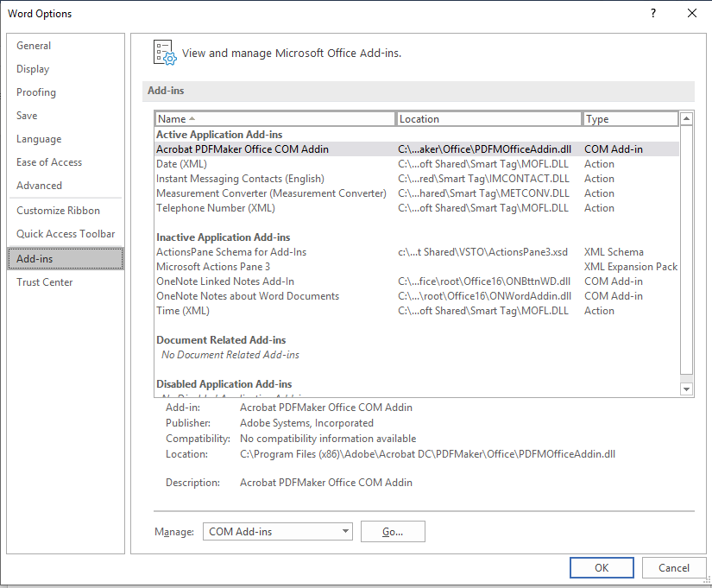712x588 pixels.
Task: Click the Active Application Add-ins heading
Action: point(219,135)
